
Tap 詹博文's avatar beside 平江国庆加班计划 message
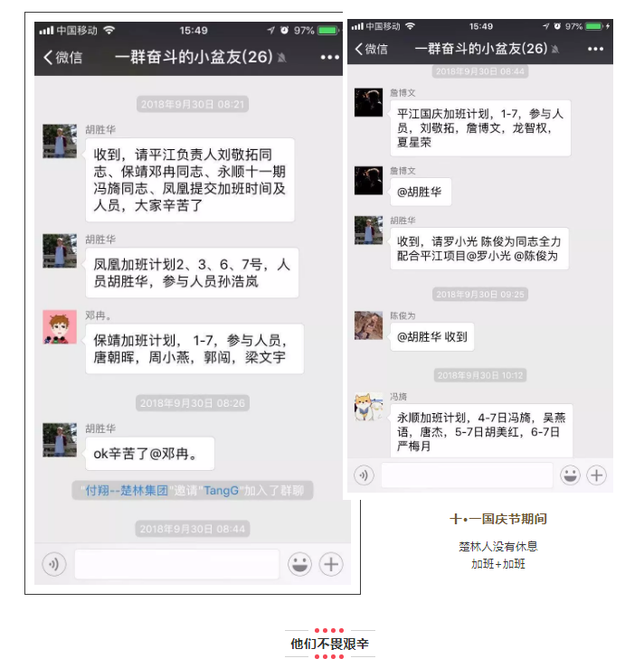(x=369, y=103)
